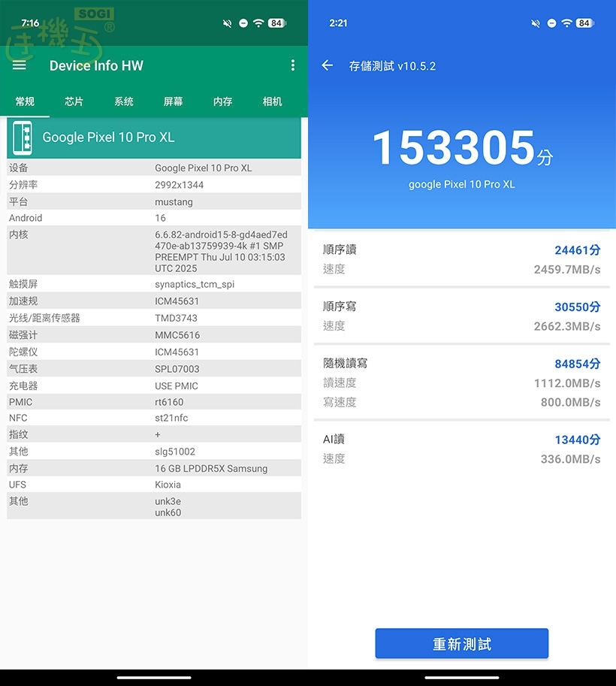
Task: Tap the kernel version text 6.6.82-android15
Action: (x=221, y=252)
